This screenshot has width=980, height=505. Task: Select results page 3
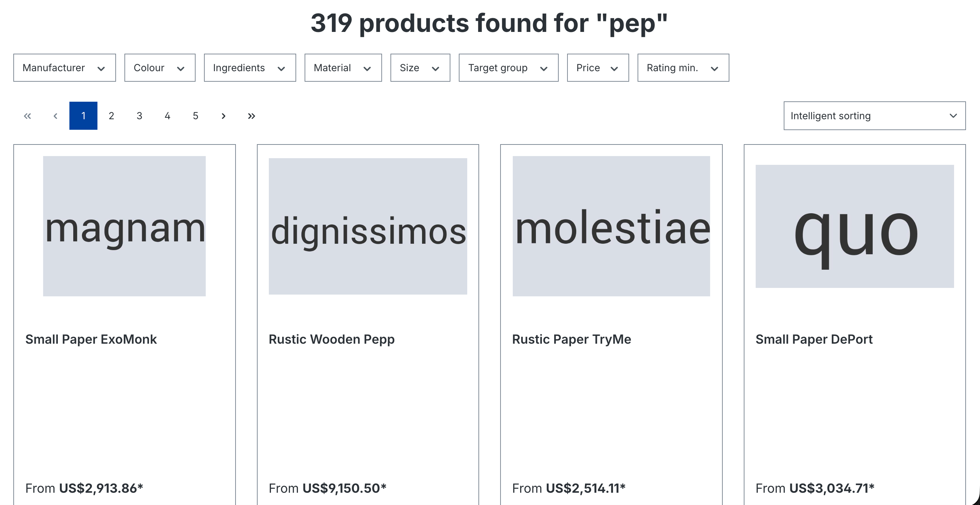pos(139,116)
